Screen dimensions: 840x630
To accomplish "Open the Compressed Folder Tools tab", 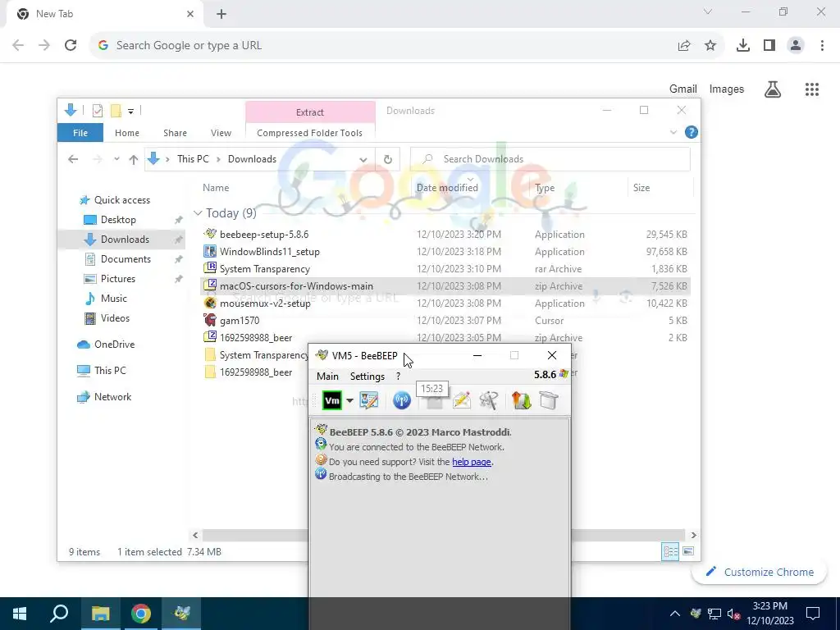I will point(309,133).
